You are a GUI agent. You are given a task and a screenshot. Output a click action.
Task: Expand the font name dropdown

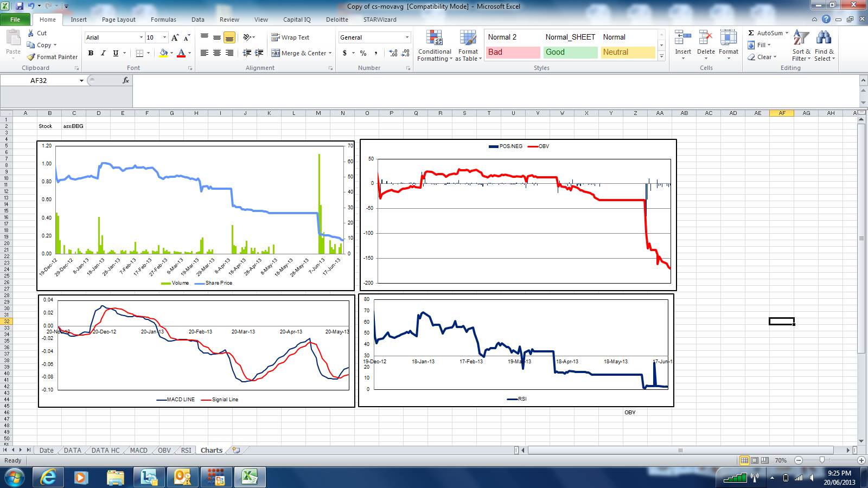[x=141, y=37]
